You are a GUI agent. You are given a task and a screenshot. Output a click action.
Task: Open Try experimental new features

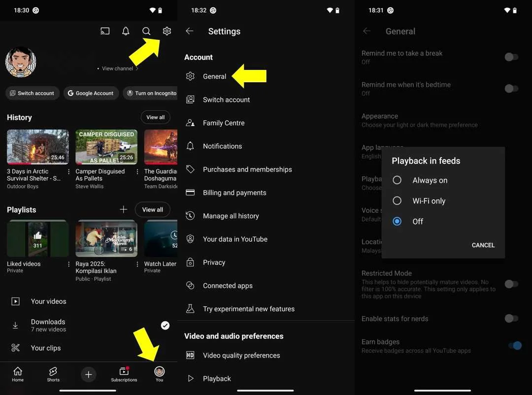click(266, 309)
